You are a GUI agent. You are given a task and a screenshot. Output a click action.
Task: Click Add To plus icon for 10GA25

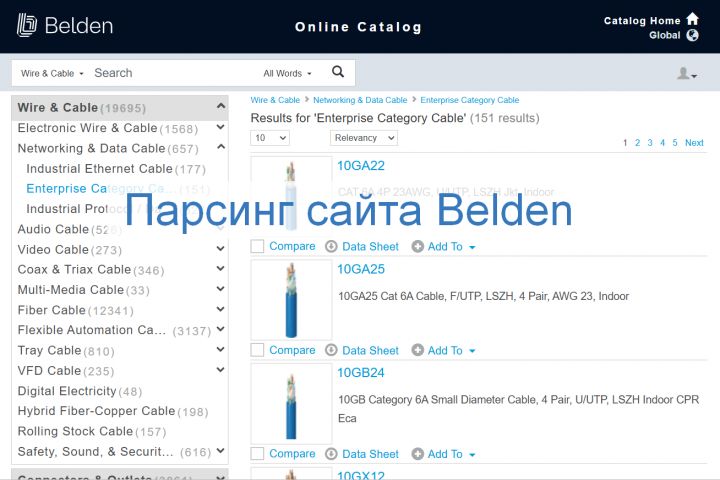pos(417,350)
